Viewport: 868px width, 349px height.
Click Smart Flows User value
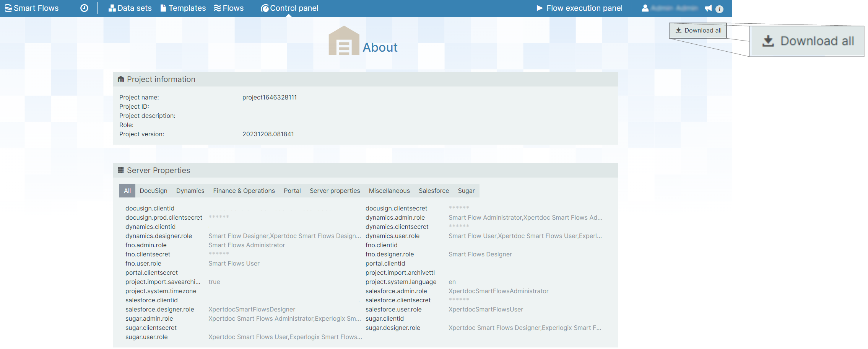click(234, 263)
